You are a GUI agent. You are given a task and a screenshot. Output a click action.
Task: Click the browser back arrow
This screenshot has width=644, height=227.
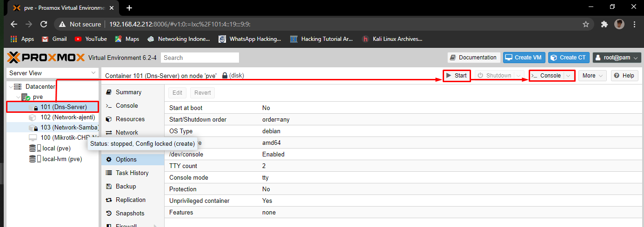point(14,24)
